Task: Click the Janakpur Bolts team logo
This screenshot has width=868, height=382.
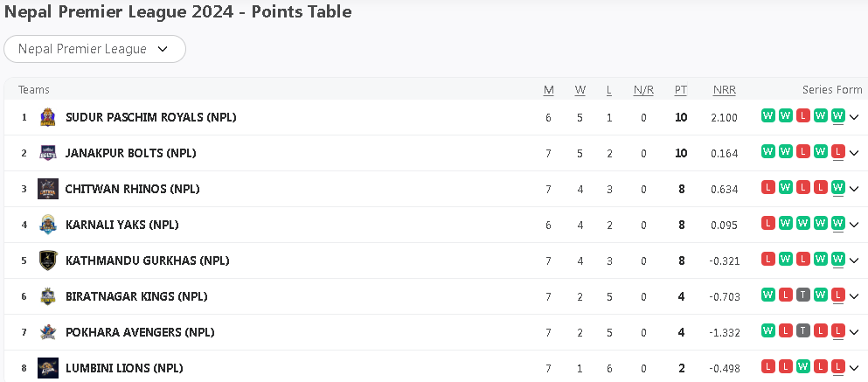Action: (48, 153)
